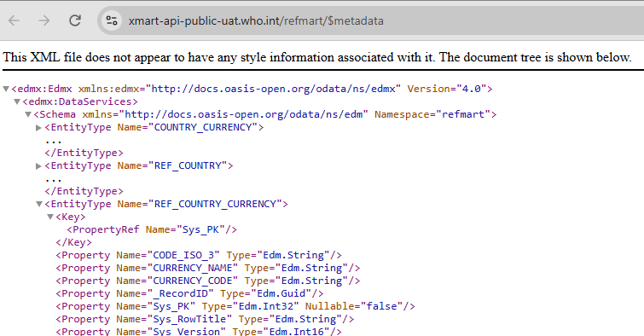
Task: Click the _RecordID Edm.Guid property line
Action: point(189,293)
